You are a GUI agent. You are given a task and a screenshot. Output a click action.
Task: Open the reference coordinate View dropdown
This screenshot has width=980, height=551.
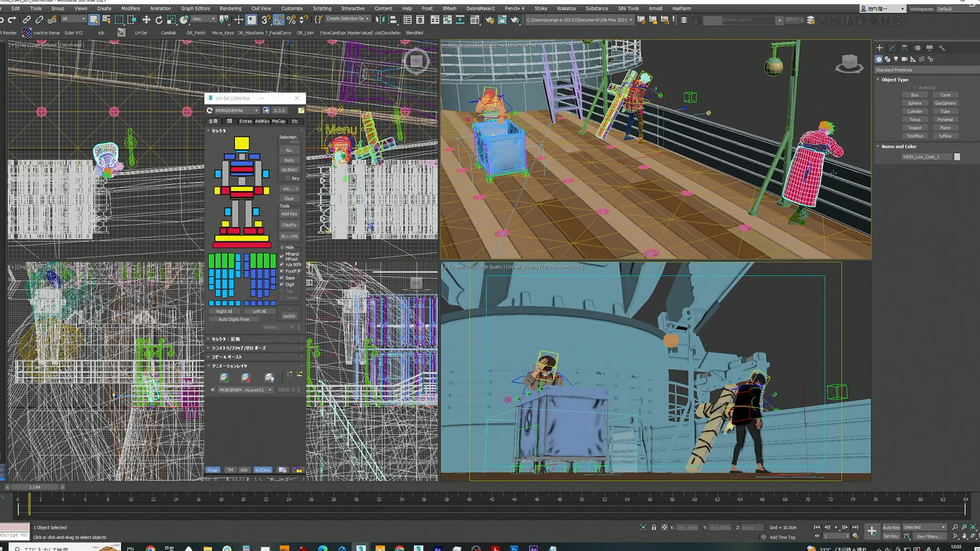pyautogui.click(x=203, y=19)
